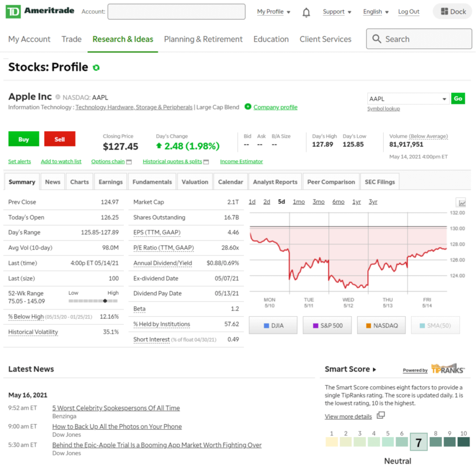Select the 1mo chart range
The width and height of the screenshot is (476, 468).
(299, 202)
